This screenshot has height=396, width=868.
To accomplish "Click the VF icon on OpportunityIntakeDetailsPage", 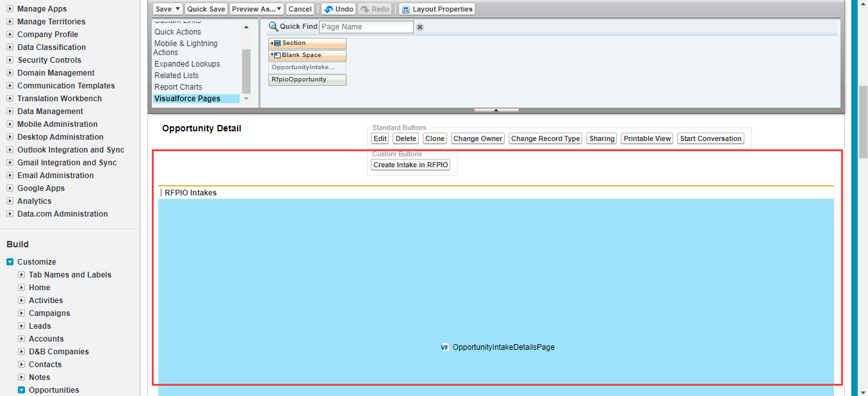I will tap(445, 347).
